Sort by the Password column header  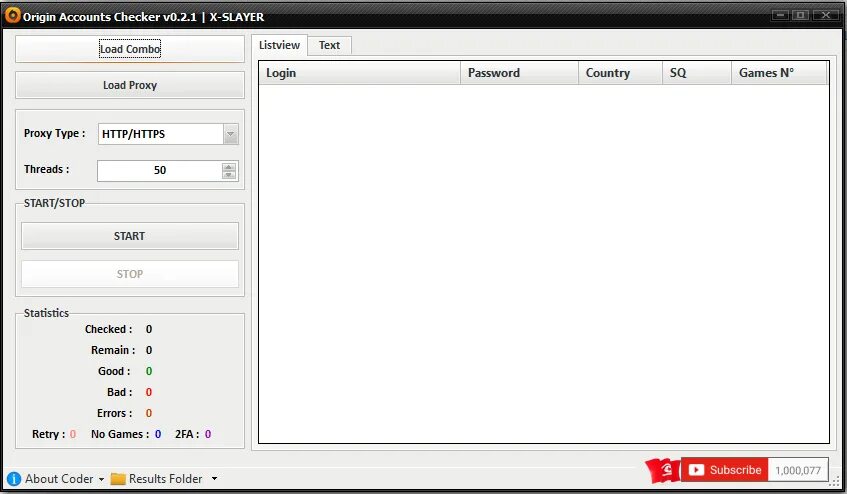tap(519, 73)
